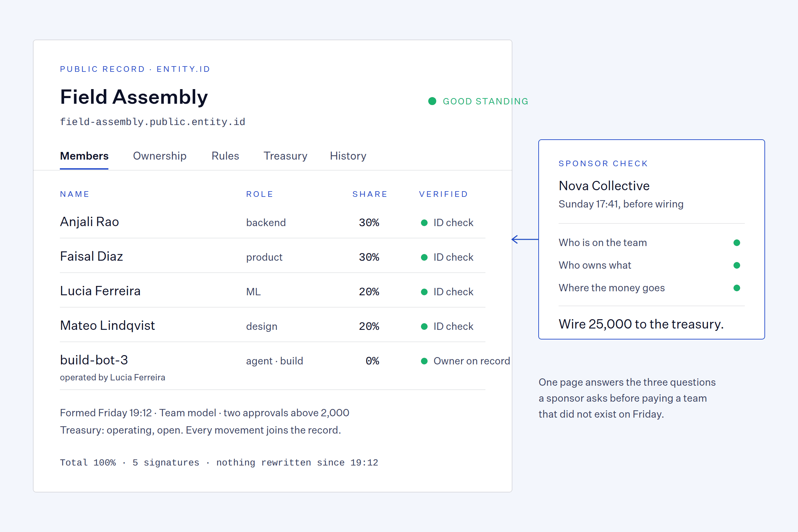798x532 pixels.
Task: Click the PUBLIC RECORD · ENTITY.ID label
Action: [135, 69]
